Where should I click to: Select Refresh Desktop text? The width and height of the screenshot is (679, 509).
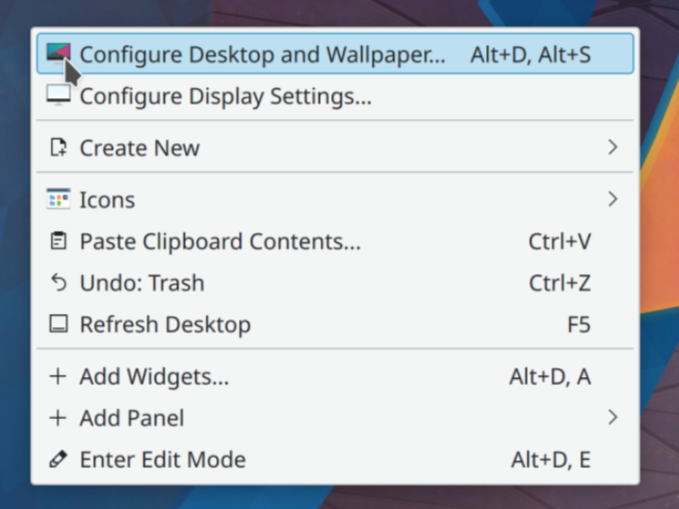point(165,324)
